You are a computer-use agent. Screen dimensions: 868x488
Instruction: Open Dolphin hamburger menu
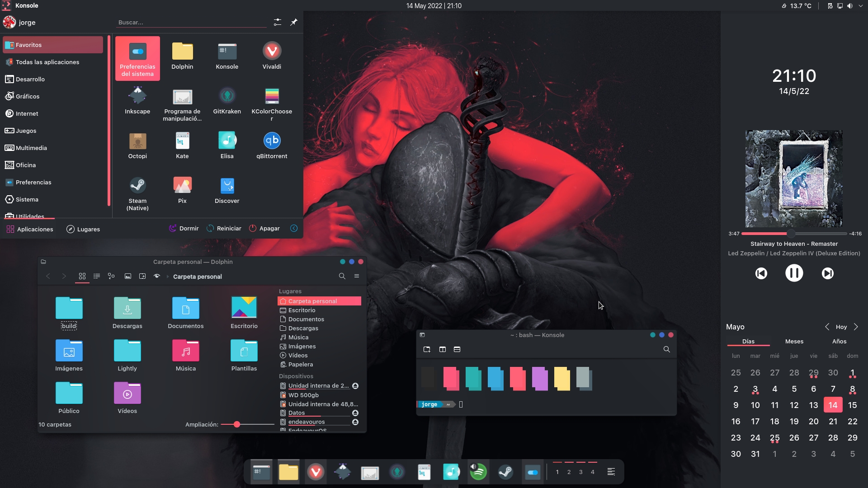click(357, 276)
